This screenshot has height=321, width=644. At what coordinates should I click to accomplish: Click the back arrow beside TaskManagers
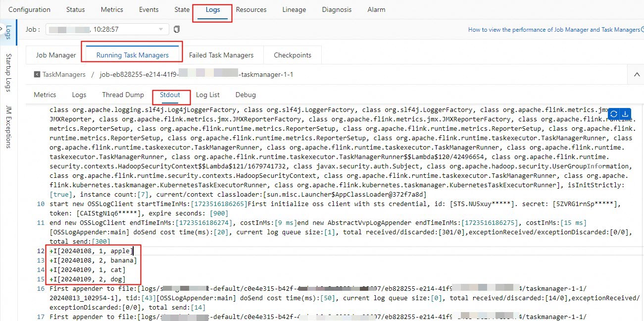[x=37, y=74]
